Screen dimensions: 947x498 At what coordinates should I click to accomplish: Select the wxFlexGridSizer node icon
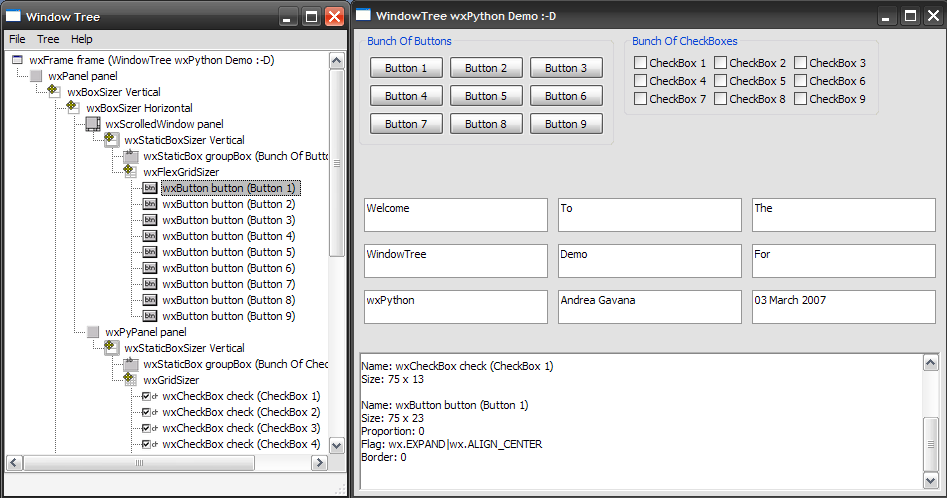click(130, 172)
